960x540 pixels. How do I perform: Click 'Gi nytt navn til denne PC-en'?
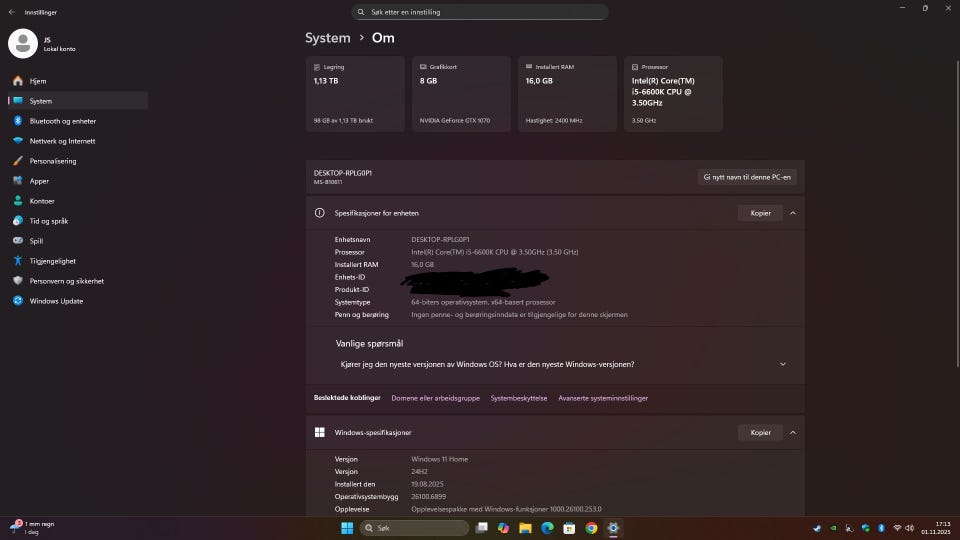[747, 177]
